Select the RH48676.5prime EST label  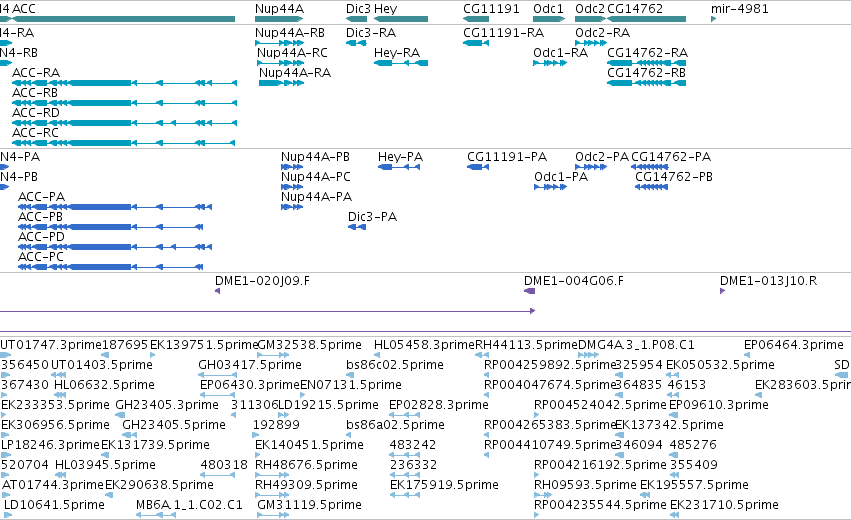(306, 465)
